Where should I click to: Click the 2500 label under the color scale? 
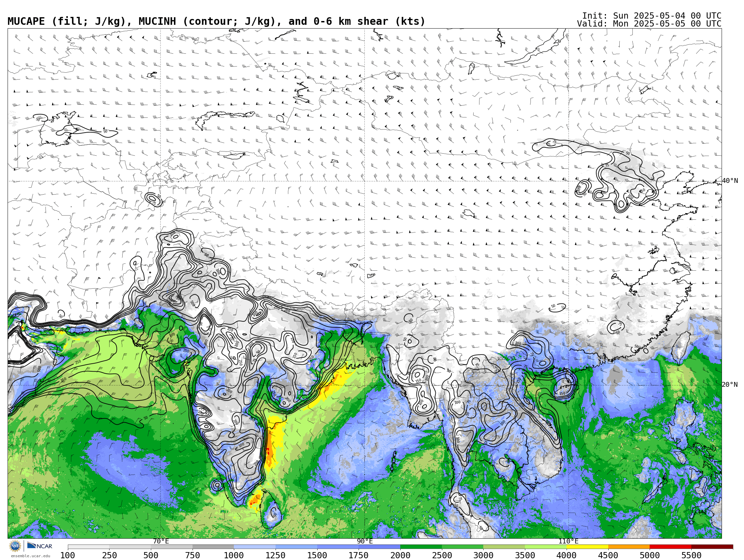442,555
